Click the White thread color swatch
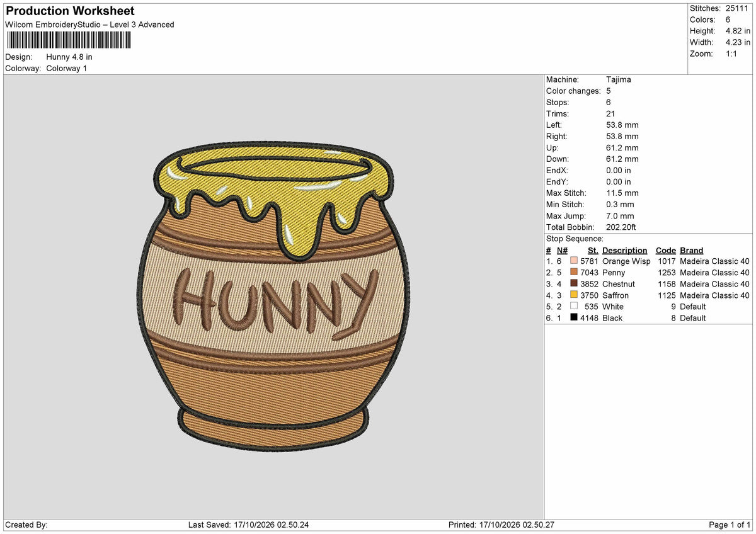The image size is (756, 534). [574, 306]
